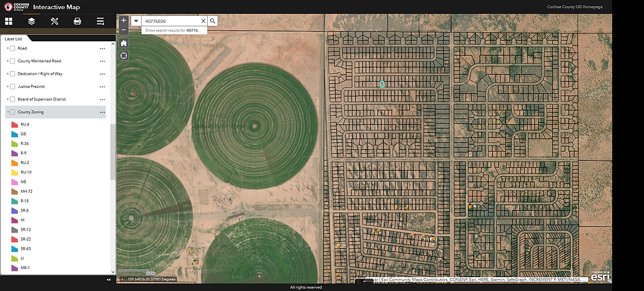Click the MR-1 legend label

(25, 267)
